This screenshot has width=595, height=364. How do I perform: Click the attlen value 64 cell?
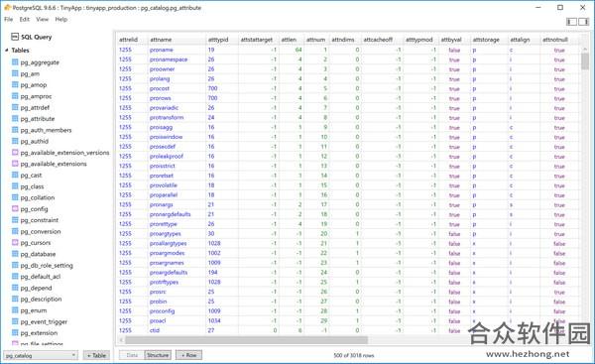point(292,50)
